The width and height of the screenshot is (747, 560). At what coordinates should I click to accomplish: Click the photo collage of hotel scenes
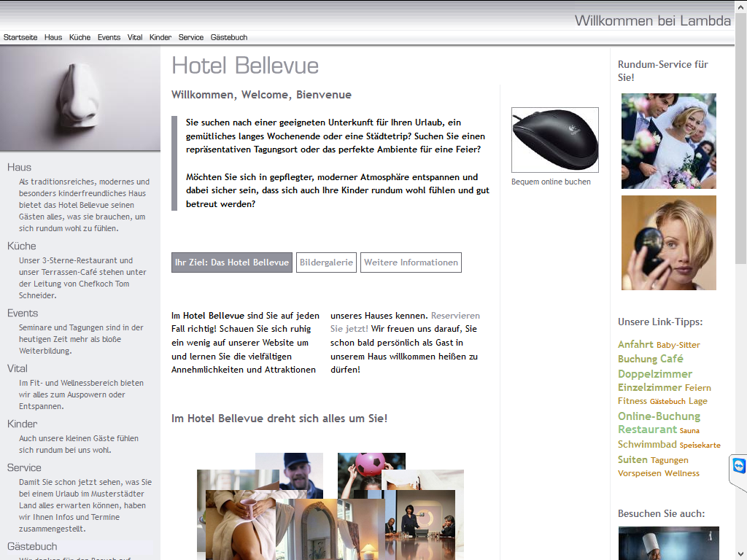coord(330,506)
